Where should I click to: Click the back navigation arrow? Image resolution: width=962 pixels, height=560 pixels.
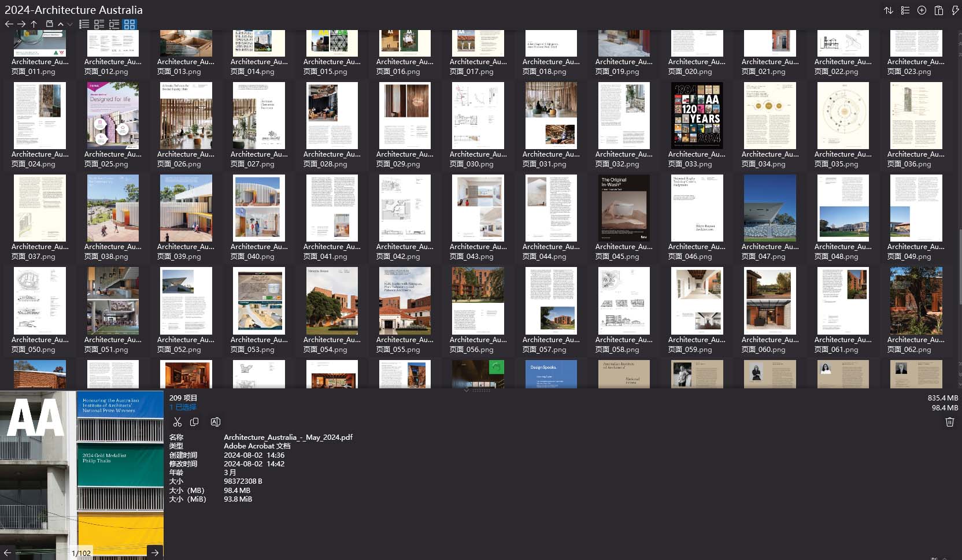(x=9, y=24)
